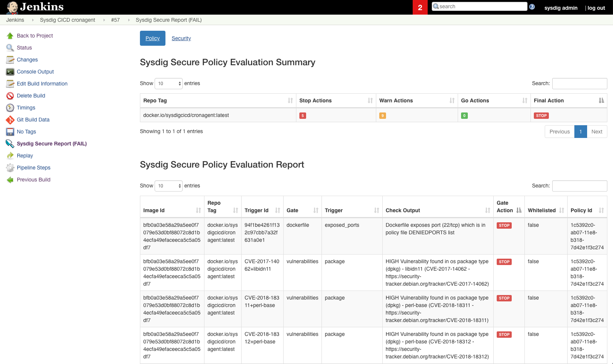Open summary table Show entries dropdown
The width and height of the screenshot is (613, 364).
click(168, 83)
